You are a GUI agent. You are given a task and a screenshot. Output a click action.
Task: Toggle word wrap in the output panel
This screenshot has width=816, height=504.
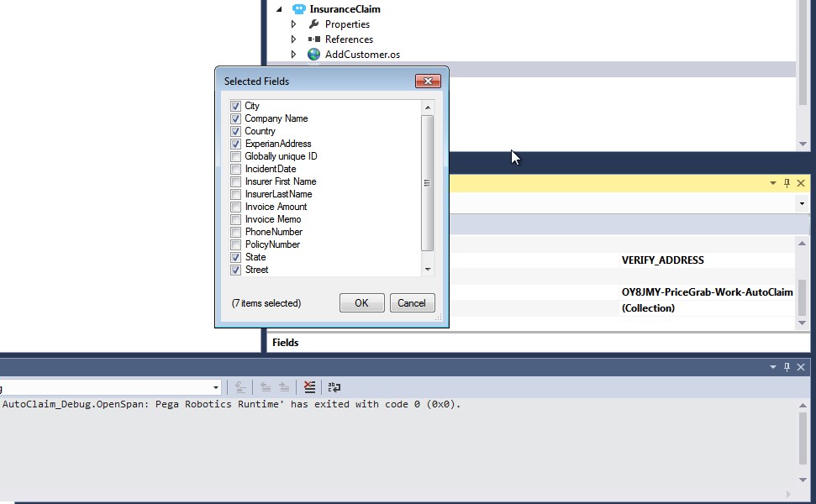click(x=334, y=387)
